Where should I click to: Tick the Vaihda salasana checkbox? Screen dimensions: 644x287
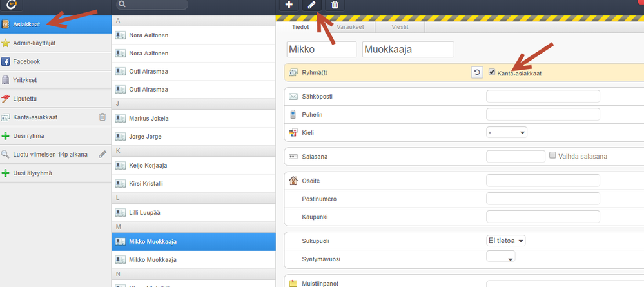click(x=552, y=155)
